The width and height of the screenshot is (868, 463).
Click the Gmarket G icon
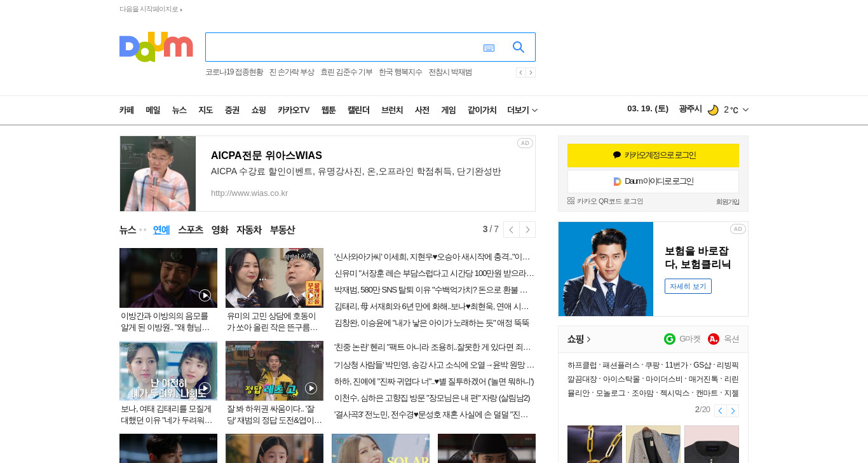point(670,339)
